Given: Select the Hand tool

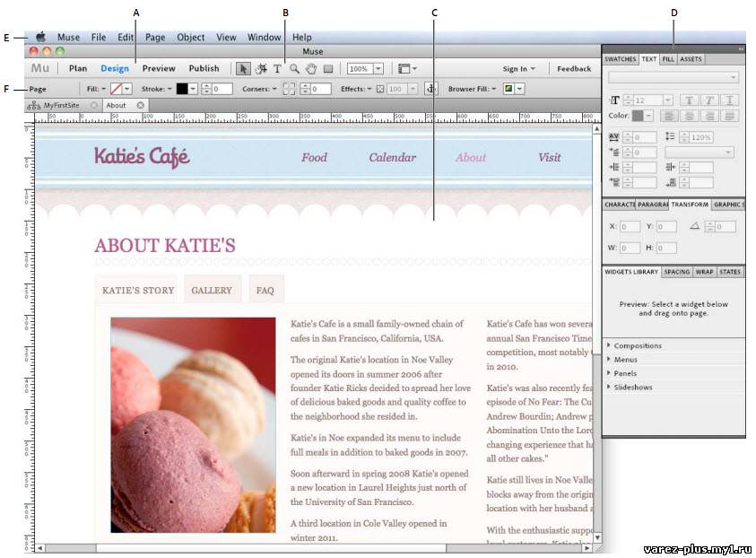Looking at the screenshot, I should 311,68.
